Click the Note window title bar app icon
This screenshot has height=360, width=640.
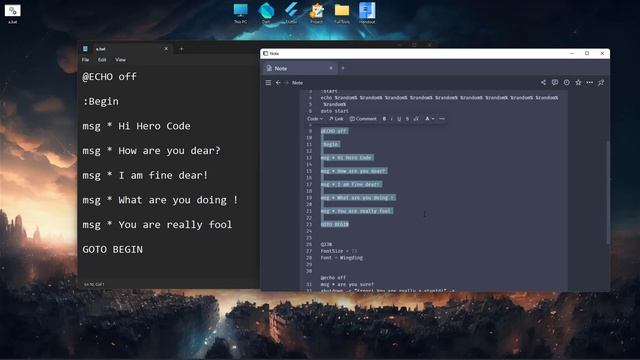point(266,53)
